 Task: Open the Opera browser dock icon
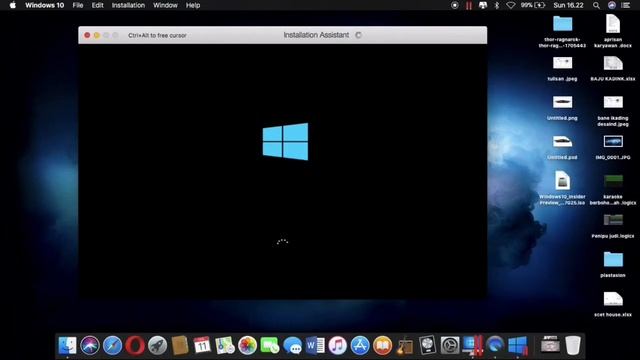pos(135,345)
